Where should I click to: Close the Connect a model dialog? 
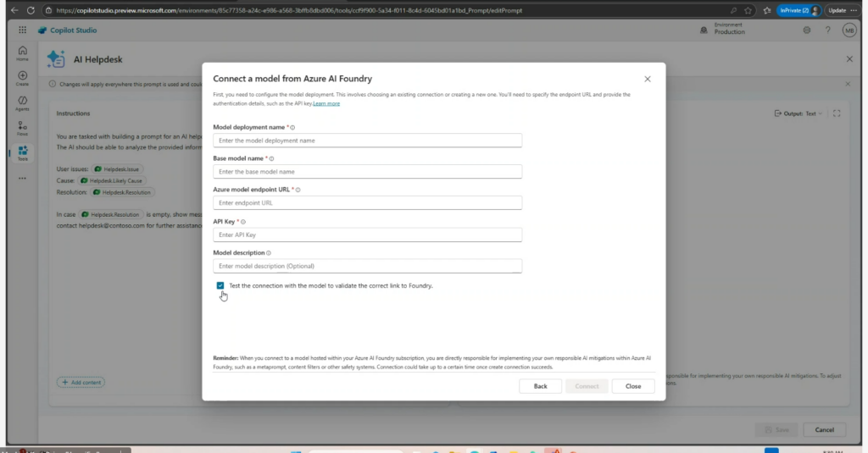coord(647,79)
